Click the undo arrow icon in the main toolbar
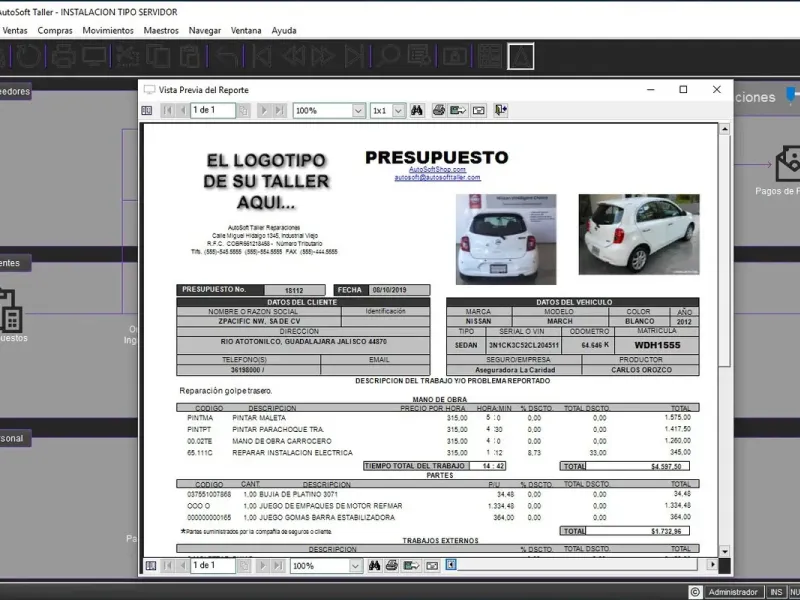The height and width of the screenshot is (600, 800). click(x=227, y=56)
